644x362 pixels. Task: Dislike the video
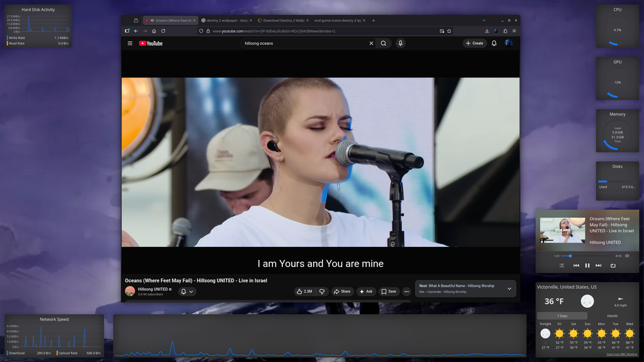coord(322,291)
